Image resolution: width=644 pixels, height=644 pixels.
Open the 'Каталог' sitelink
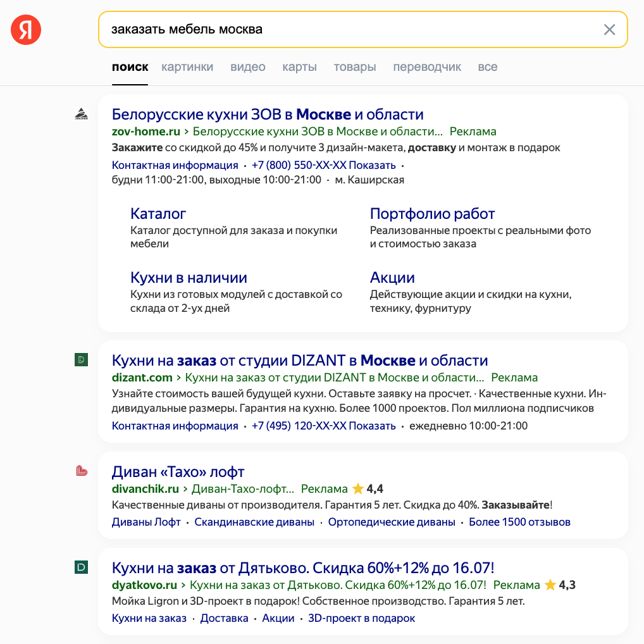[x=158, y=214]
